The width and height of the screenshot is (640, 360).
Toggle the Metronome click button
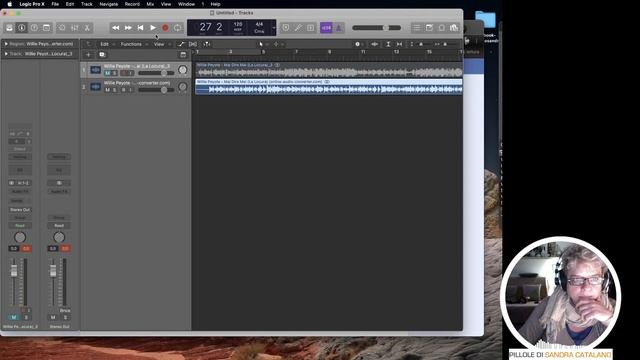338,28
